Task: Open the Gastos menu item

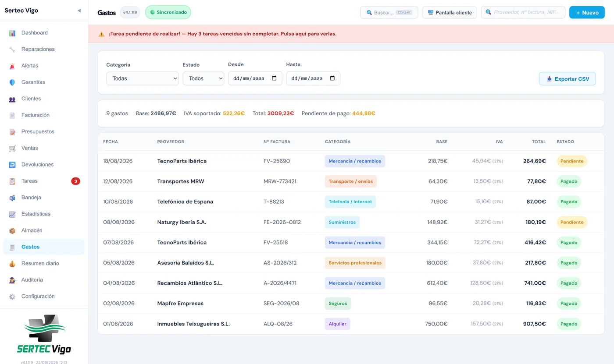Action: (x=44, y=247)
